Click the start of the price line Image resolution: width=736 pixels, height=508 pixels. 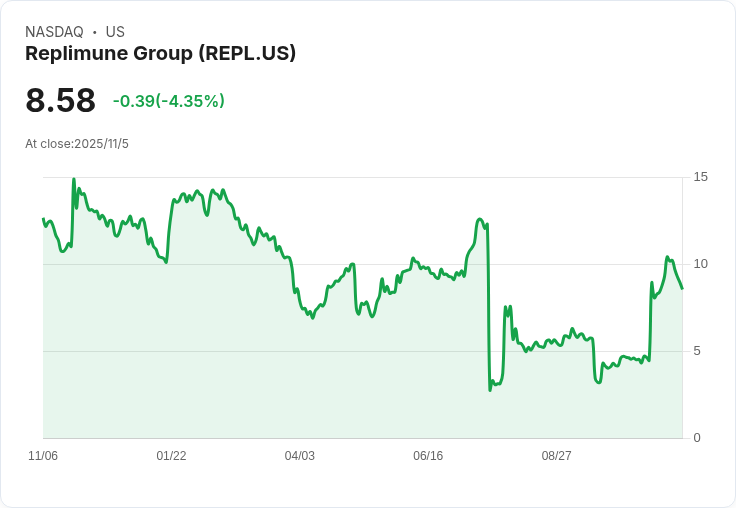(43, 219)
